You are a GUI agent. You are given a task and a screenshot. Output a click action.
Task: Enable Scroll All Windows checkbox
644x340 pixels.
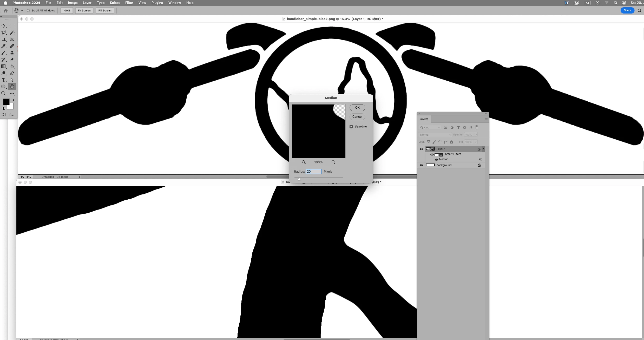29,11
